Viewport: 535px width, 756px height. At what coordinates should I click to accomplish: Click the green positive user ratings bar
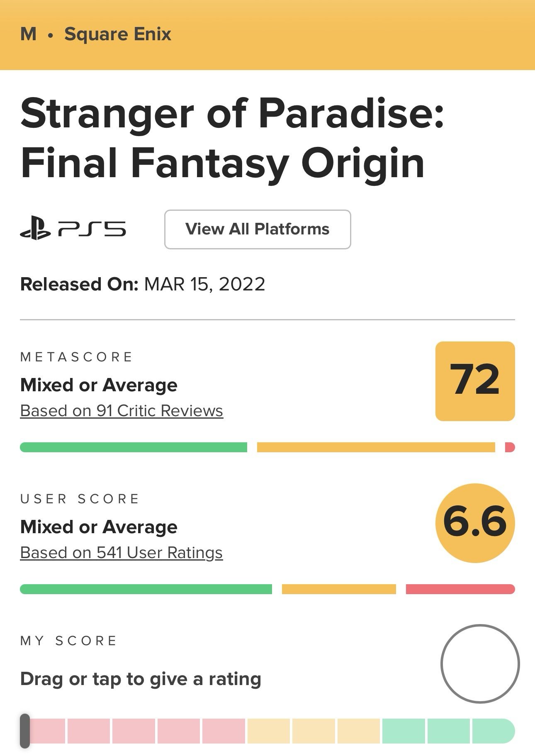[146, 589]
